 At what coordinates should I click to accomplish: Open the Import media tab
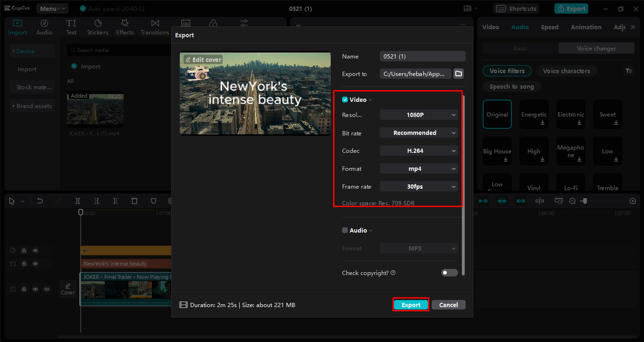tap(18, 27)
